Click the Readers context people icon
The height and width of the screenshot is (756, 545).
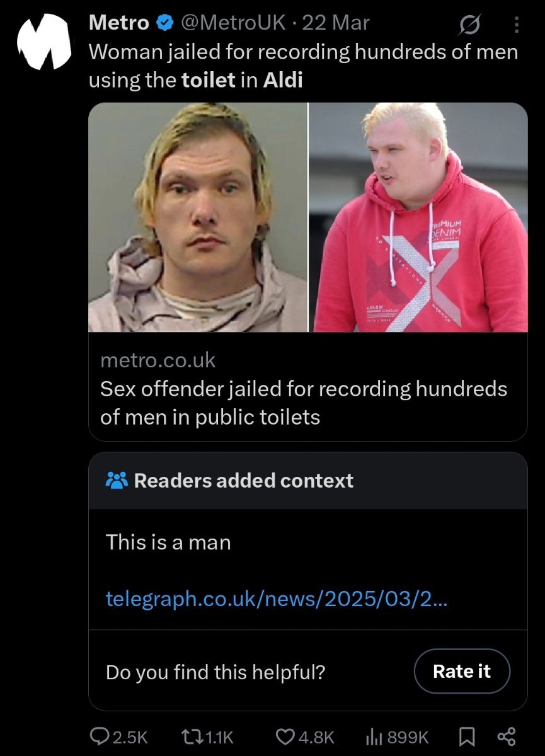117,481
